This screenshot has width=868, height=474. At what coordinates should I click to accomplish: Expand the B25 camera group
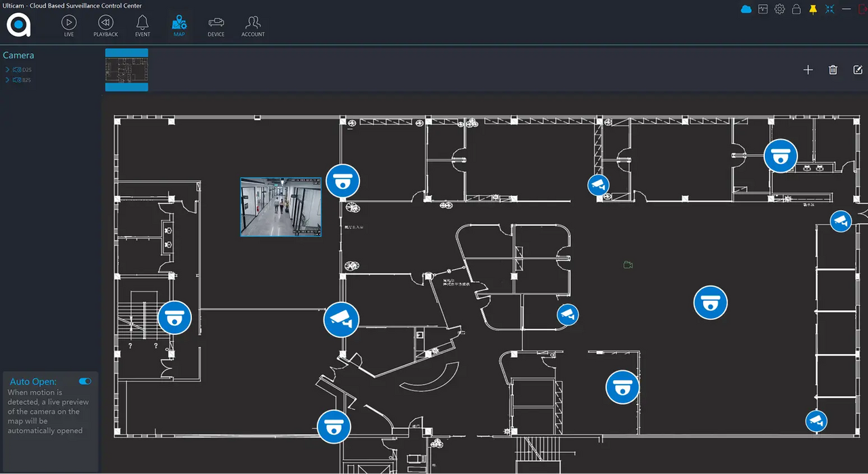coord(7,80)
